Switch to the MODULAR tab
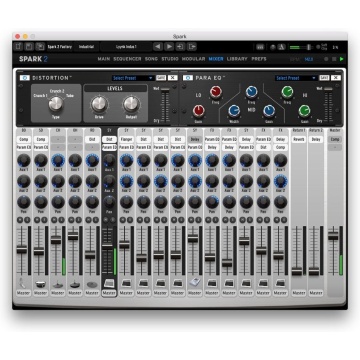 [193, 59]
